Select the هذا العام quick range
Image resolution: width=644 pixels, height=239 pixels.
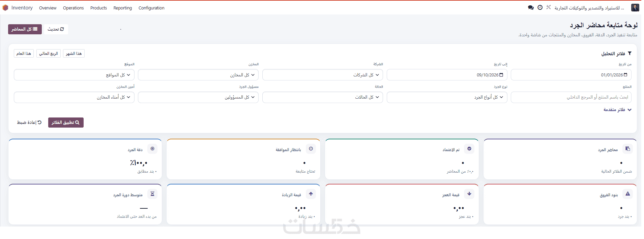(24, 54)
